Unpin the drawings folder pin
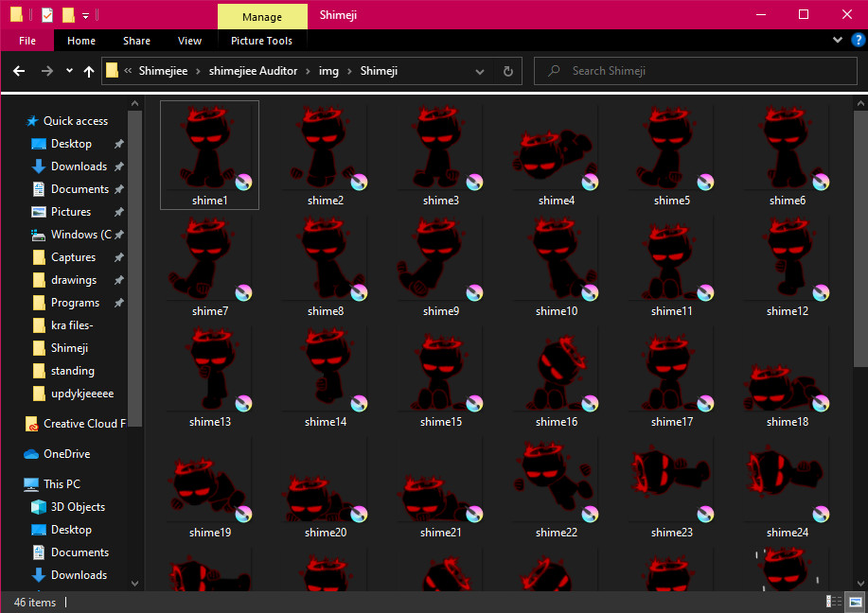868x613 pixels. (118, 279)
